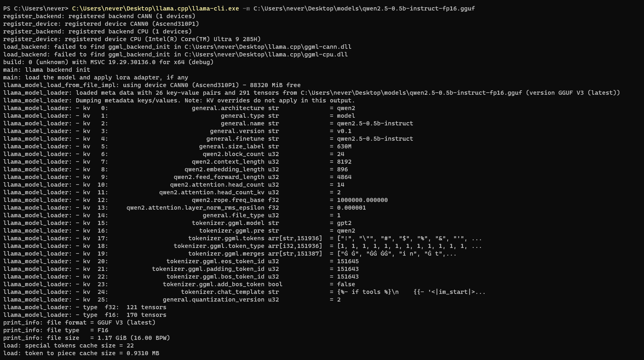This screenshot has height=360, width=644.
Task: Click the 'special tokens cache size' line
Action: 69,345
